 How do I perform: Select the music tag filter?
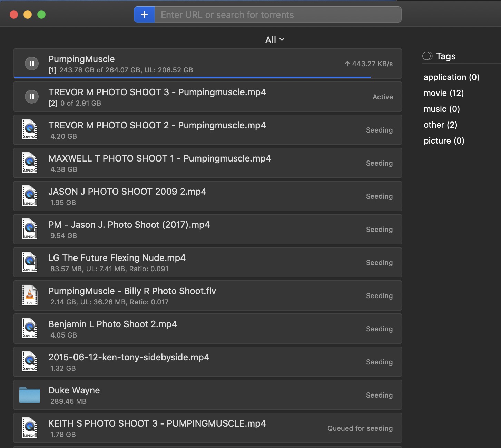(441, 109)
